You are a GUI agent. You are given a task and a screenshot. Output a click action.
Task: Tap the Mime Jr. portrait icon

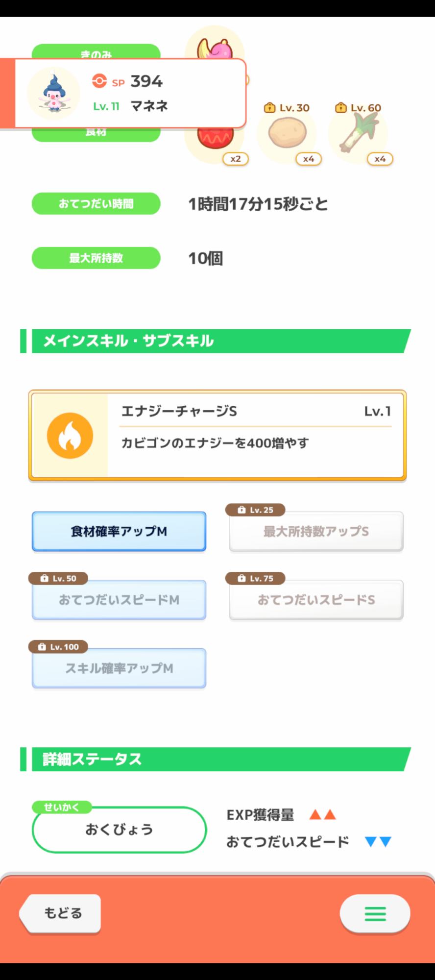click(x=53, y=93)
